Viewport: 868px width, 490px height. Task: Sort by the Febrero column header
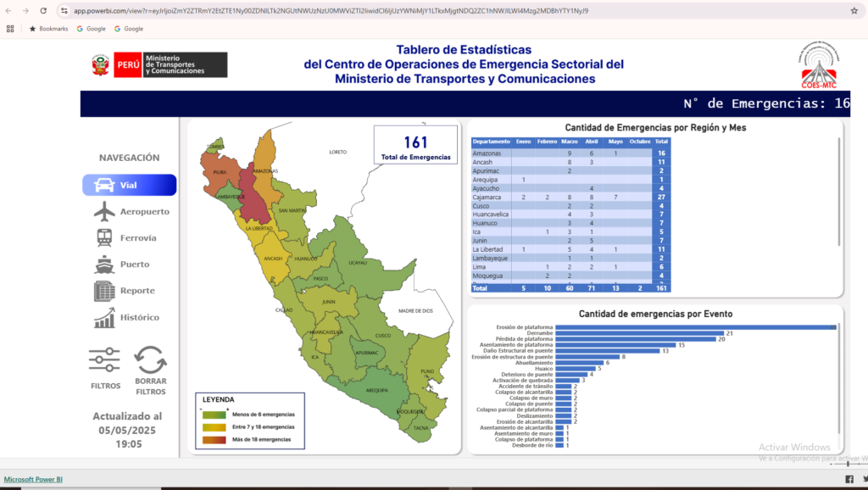pos(547,142)
